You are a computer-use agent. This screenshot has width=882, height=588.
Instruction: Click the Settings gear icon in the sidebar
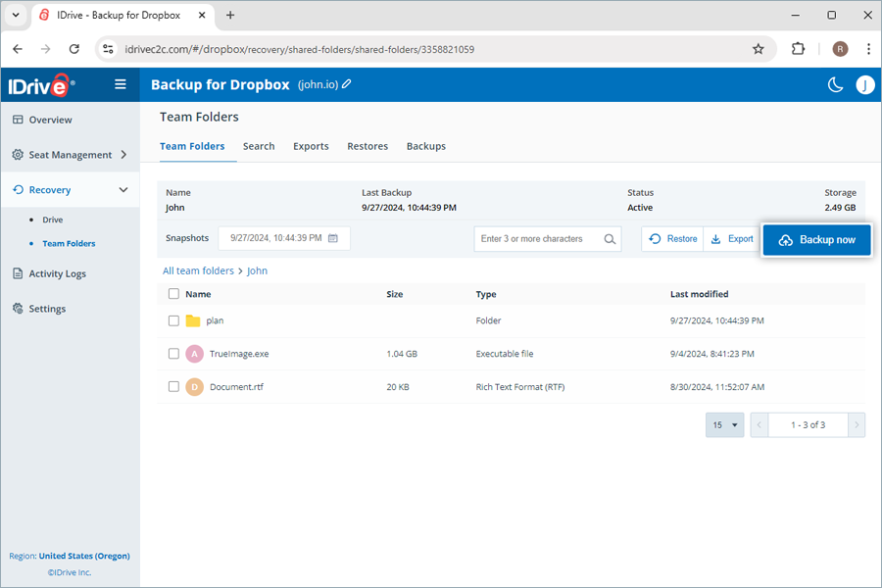pos(18,308)
